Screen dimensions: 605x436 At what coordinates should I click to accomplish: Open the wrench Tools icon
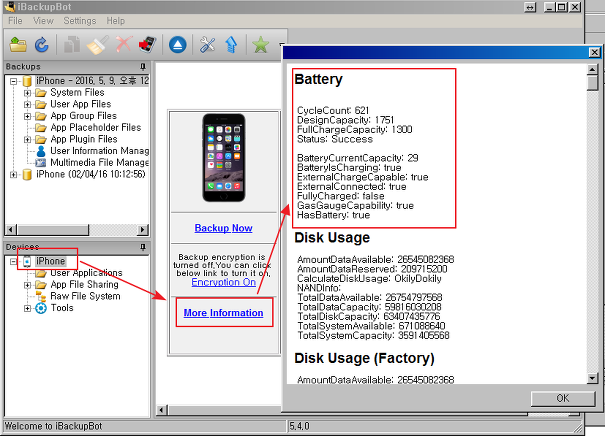pyautogui.click(x=207, y=45)
